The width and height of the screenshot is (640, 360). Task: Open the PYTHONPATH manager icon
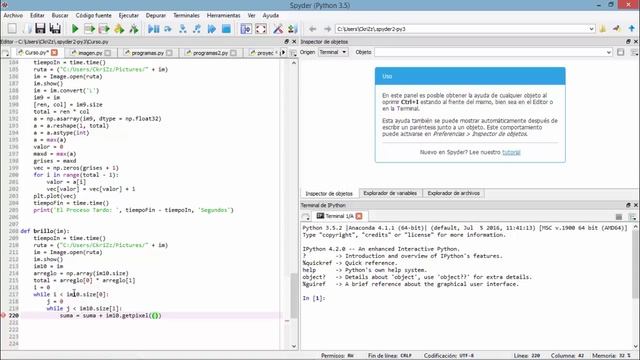tap(292, 29)
